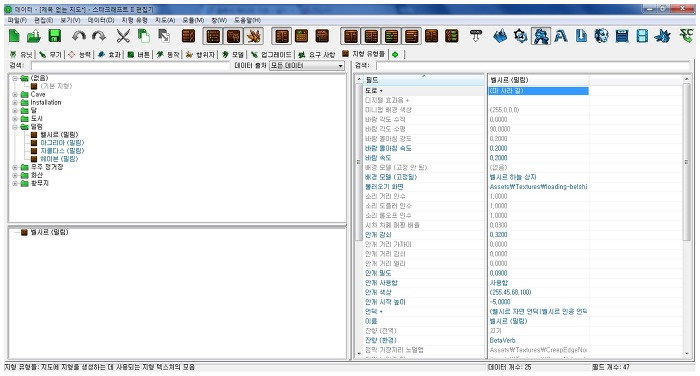Click the Test Document SC arrow icon
This screenshot has width=700, height=376.
(687, 36)
